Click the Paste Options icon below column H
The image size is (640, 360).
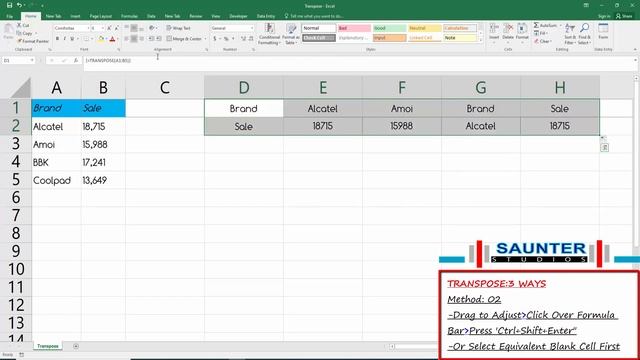[605, 147]
